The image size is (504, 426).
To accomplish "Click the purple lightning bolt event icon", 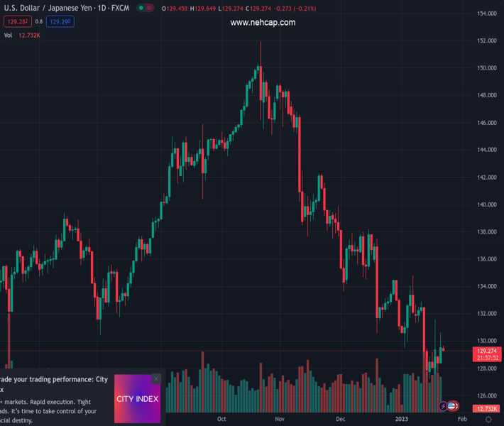I will [444, 407].
